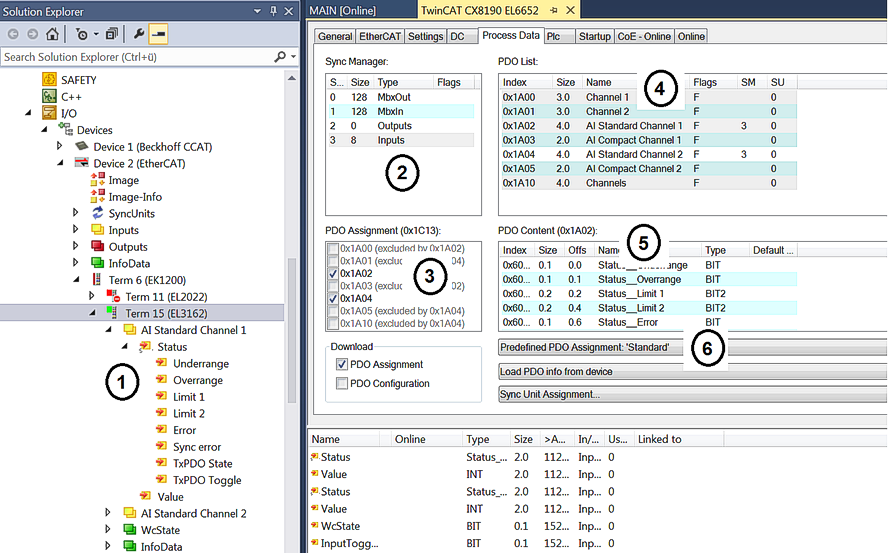Collapse the I/O tree node

28,113
